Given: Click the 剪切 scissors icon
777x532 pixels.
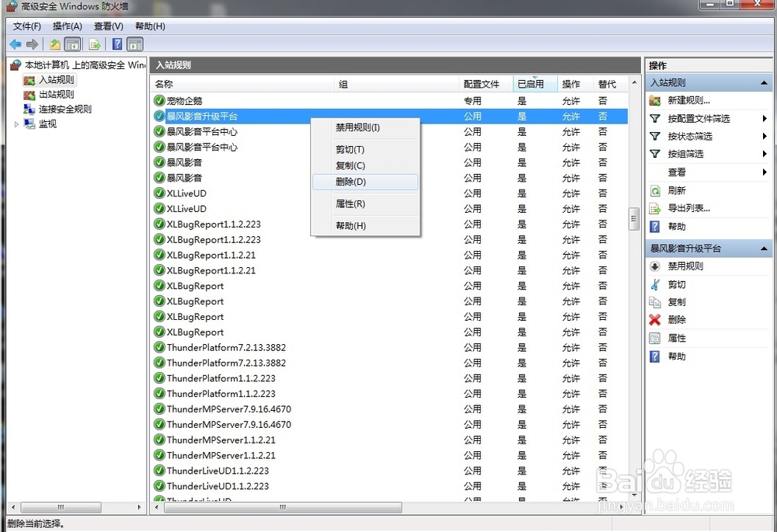Looking at the screenshot, I should (x=654, y=285).
